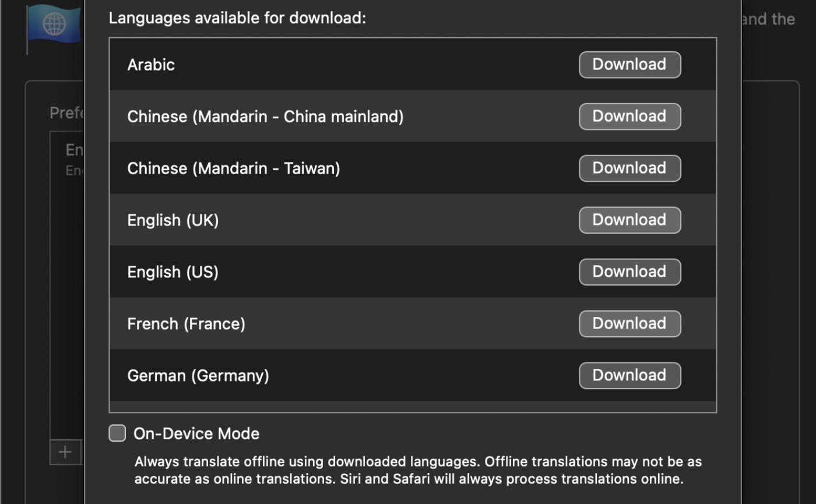Download German (Germany) language
Viewport: 816px width, 504px height.
click(x=629, y=376)
